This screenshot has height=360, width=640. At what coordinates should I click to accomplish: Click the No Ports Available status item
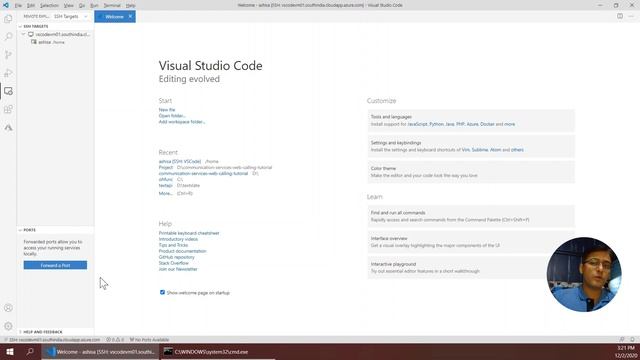coord(149,340)
